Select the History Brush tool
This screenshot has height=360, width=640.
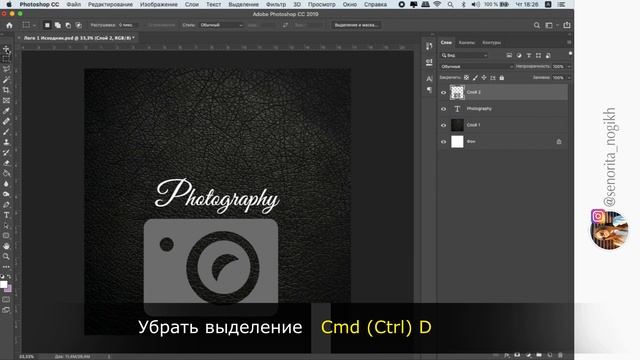click(6, 152)
